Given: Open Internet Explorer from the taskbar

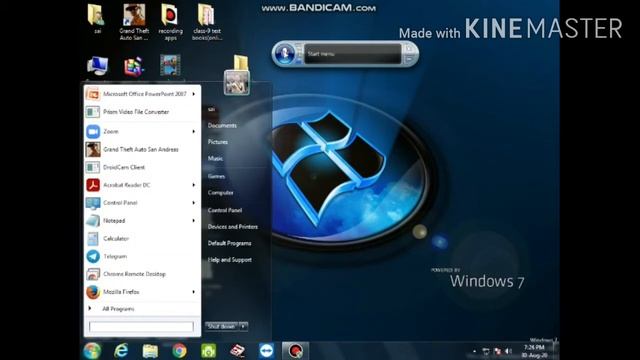Looking at the screenshot, I should point(121,351).
